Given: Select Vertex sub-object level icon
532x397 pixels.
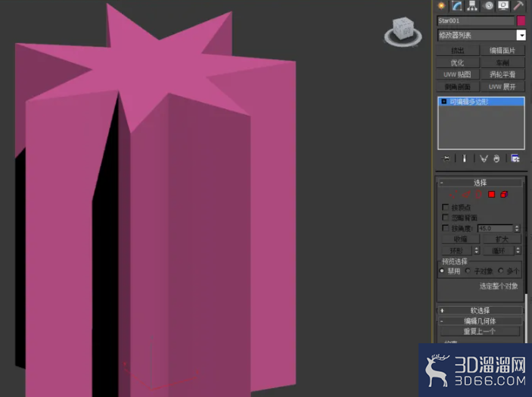Looking at the screenshot, I should pyautogui.click(x=453, y=194).
